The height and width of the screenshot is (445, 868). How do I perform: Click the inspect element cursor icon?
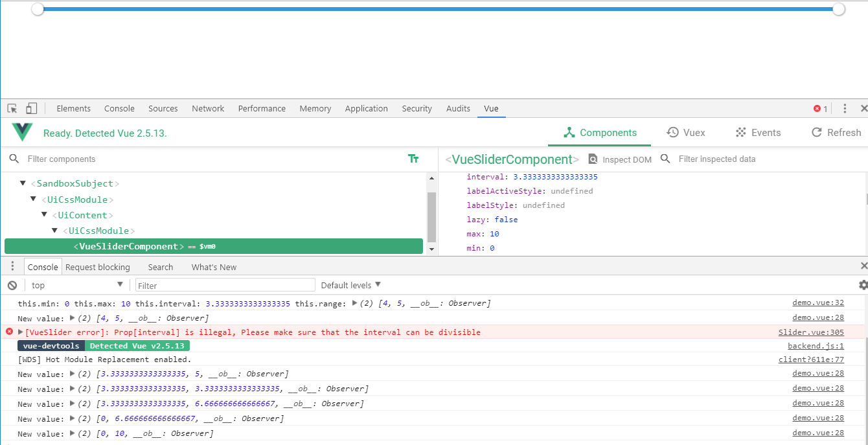[x=12, y=108]
